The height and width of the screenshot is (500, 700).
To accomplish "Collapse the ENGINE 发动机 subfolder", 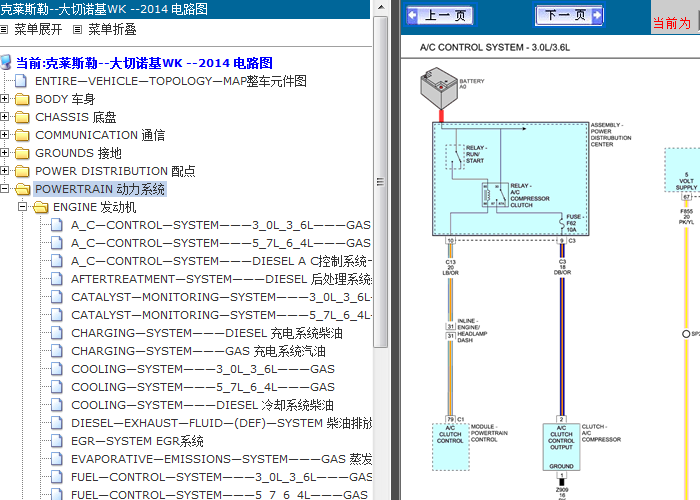I will [22, 207].
